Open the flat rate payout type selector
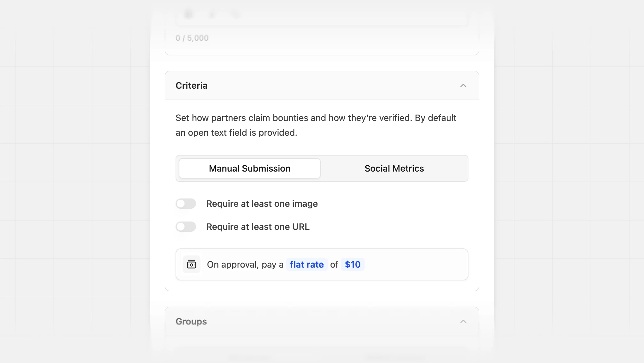Viewport: 644px width, 363px height. pos(306,264)
